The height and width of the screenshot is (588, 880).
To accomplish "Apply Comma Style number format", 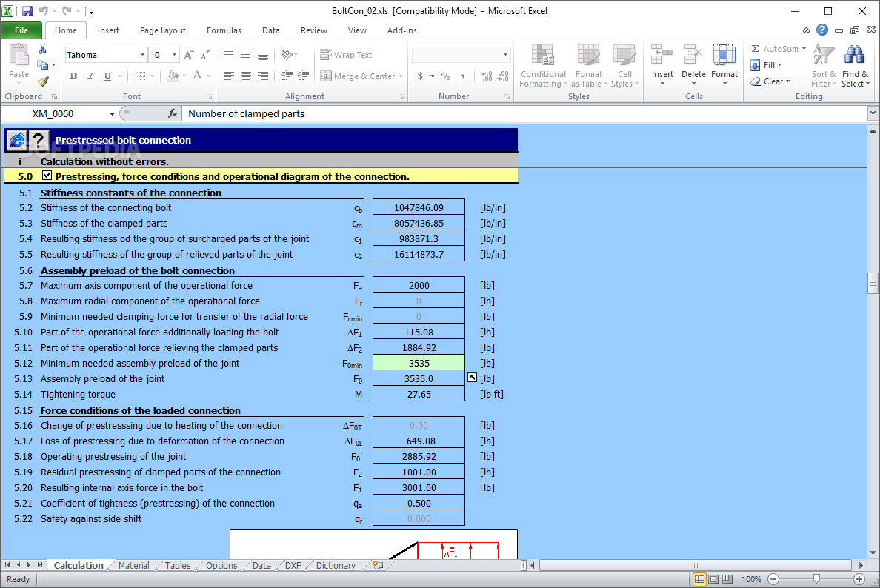I will point(462,76).
